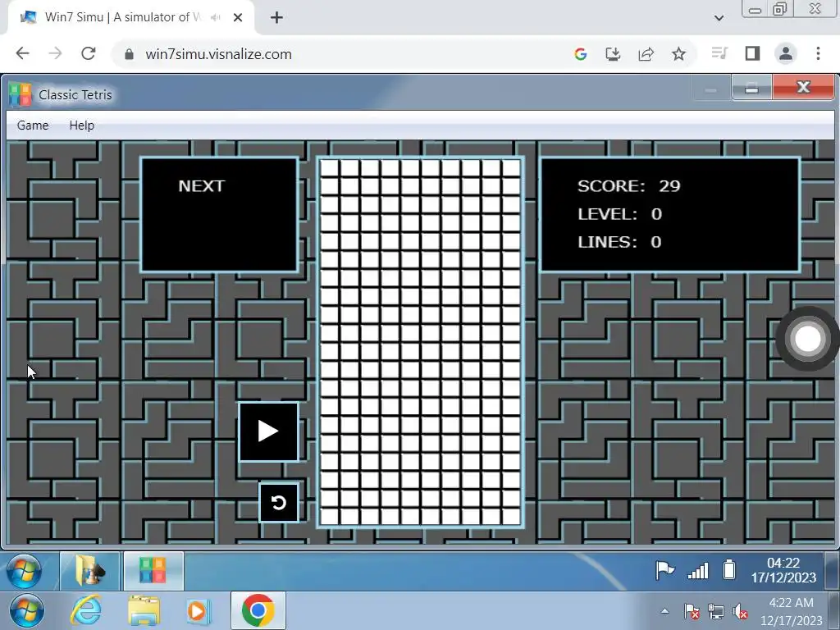
Task: Start the Tetris game with play button
Action: [x=268, y=431]
